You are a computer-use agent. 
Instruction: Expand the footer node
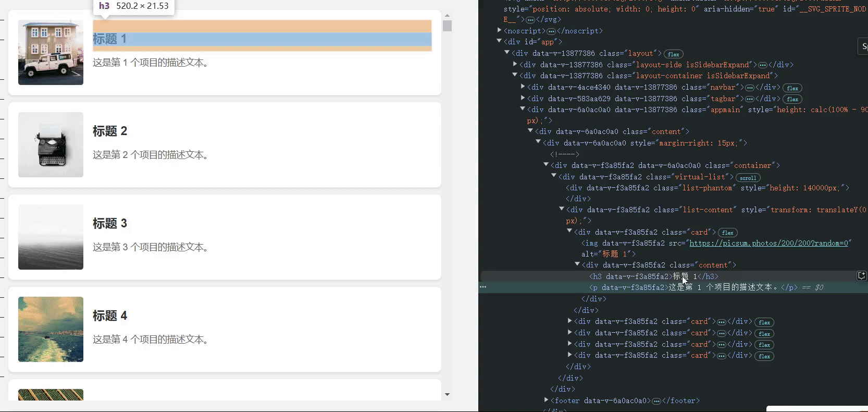point(547,401)
